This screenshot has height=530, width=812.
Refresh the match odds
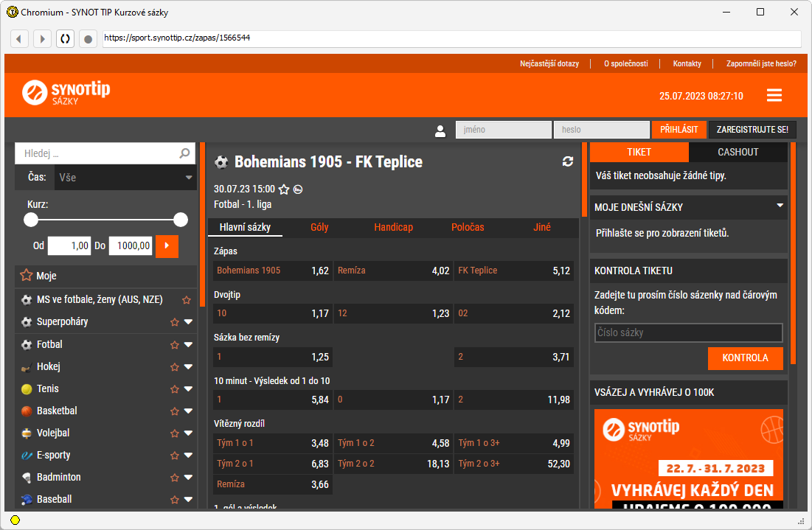click(x=568, y=161)
